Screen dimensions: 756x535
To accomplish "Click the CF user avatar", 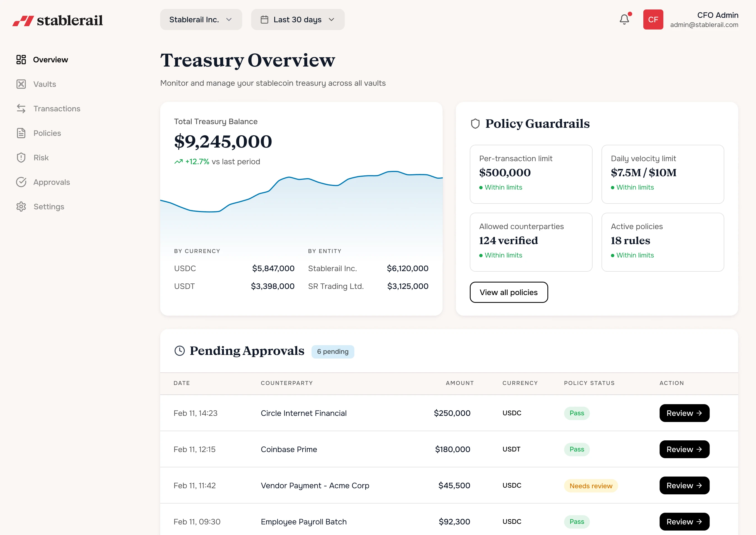I will tap(653, 19).
